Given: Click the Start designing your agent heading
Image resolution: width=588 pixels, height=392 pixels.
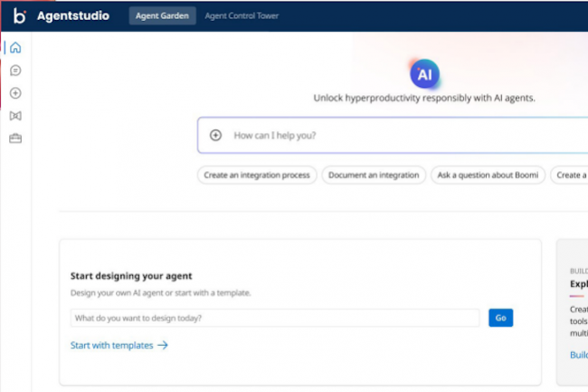Looking at the screenshot, I should pyautogui.click(x=131, y=276).
